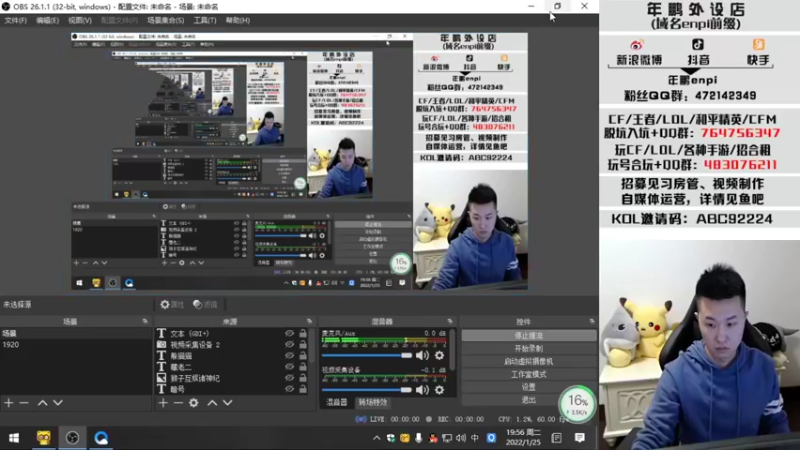Adjust the 麦克风/Aux volume slider

366,355
